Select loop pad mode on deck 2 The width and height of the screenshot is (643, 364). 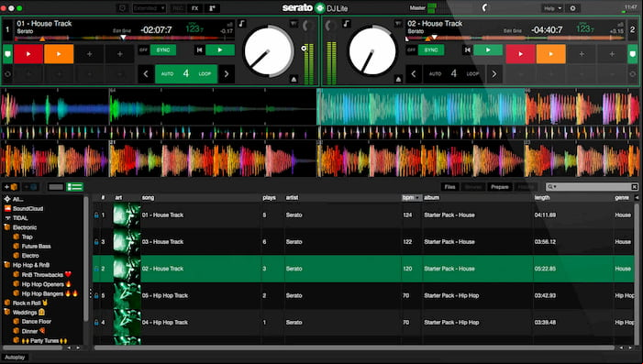[x=632, y=74]
